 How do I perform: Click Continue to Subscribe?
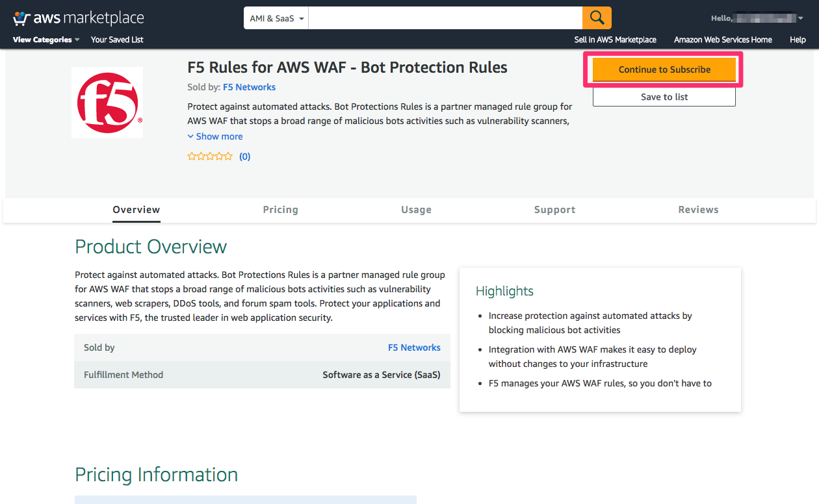tap(664, 69)
